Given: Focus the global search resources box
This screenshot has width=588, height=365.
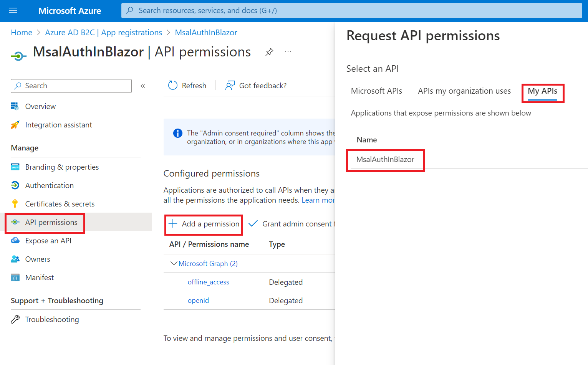Looking at the screenshot, I should (x=351, y=11).
